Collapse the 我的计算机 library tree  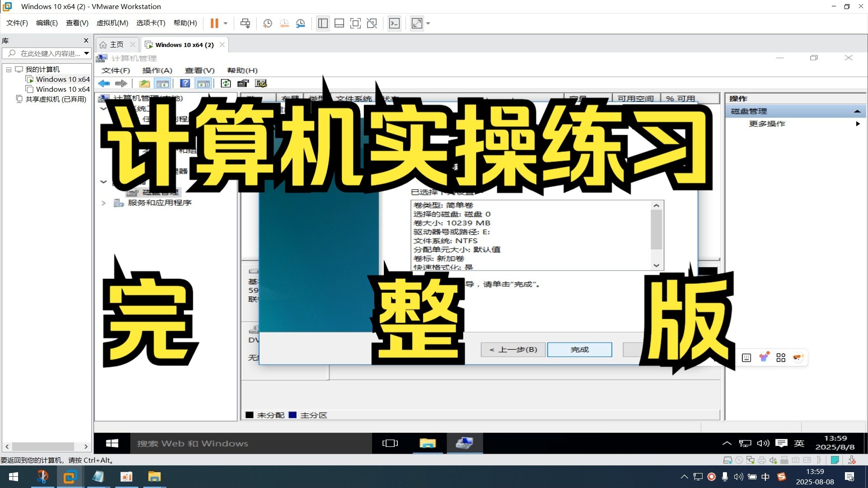(x=9, y=70)
